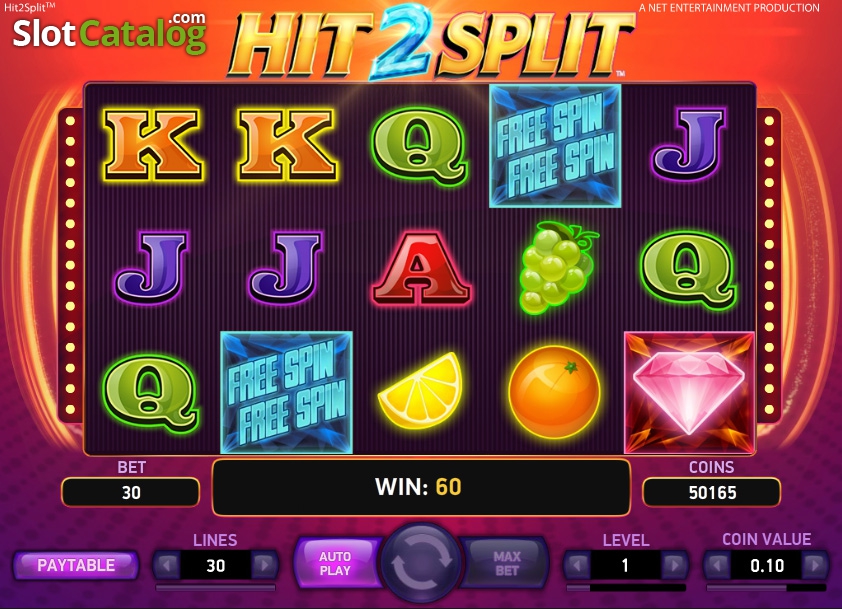Decrease the bet level with left arrow
This screenshot has width=842, height=609.
(577, 565)
